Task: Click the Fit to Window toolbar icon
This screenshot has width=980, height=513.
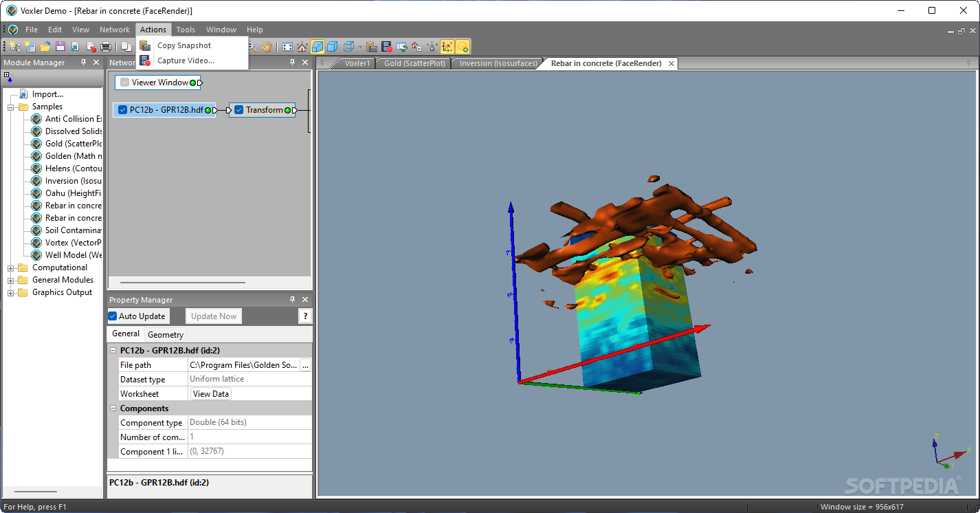Action: pos(287,47)
